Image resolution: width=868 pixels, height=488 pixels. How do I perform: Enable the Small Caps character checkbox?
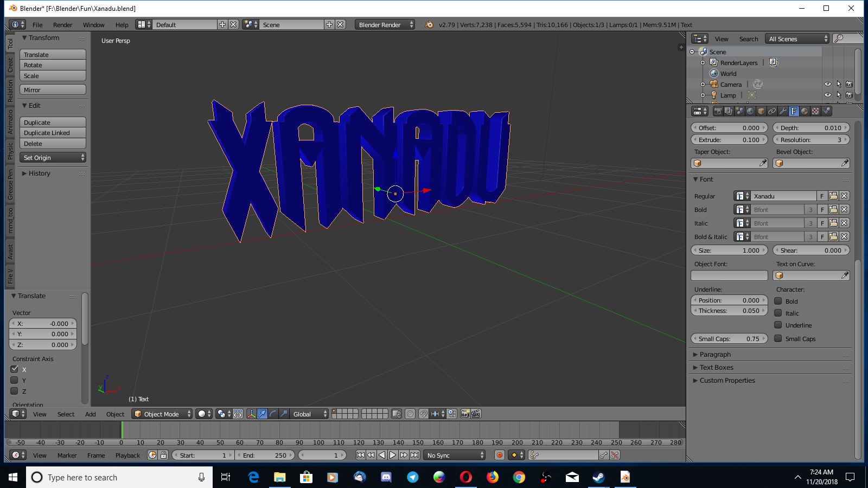pos(778,338)
